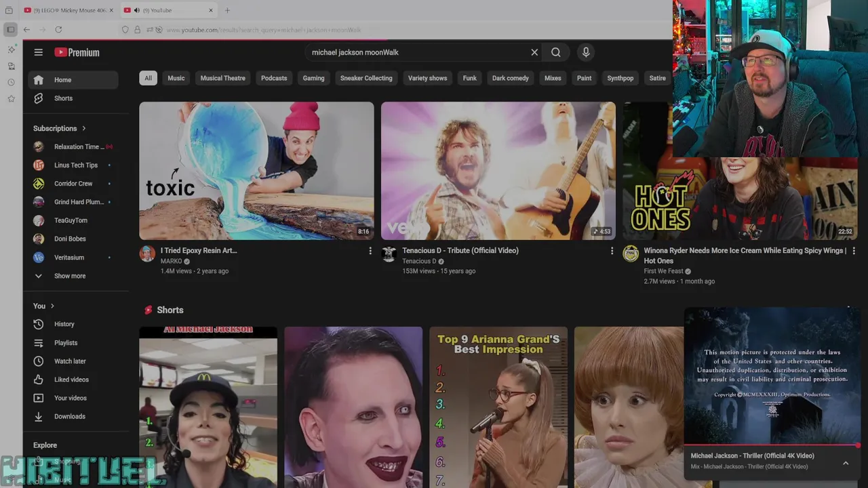
Task: Open Watch later list
Action: tap(73, 361)
